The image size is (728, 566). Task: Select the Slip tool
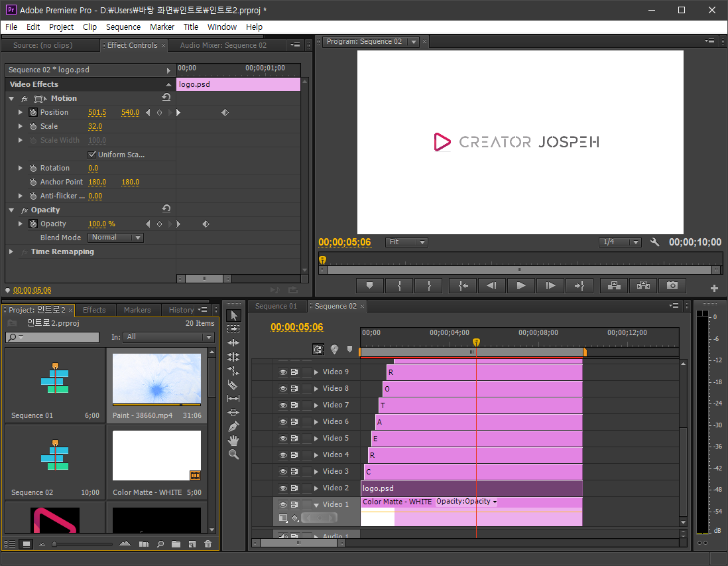coord(233,398)
